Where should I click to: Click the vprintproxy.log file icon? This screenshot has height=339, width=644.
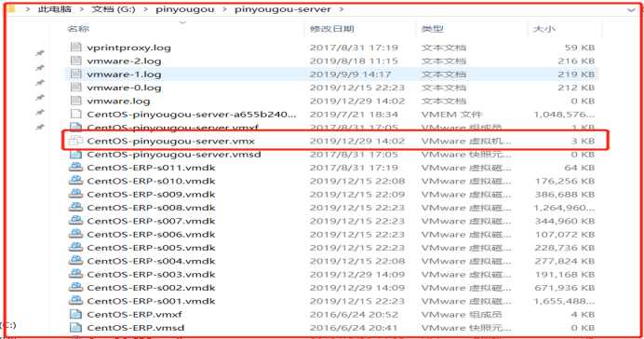(76, 47)
